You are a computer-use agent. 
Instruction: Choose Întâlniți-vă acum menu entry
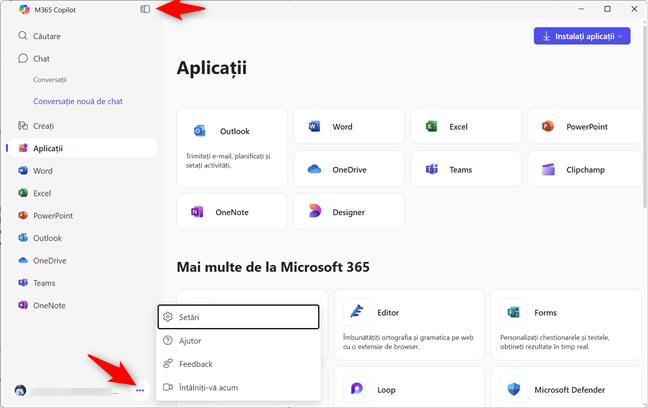pos(238,387)
